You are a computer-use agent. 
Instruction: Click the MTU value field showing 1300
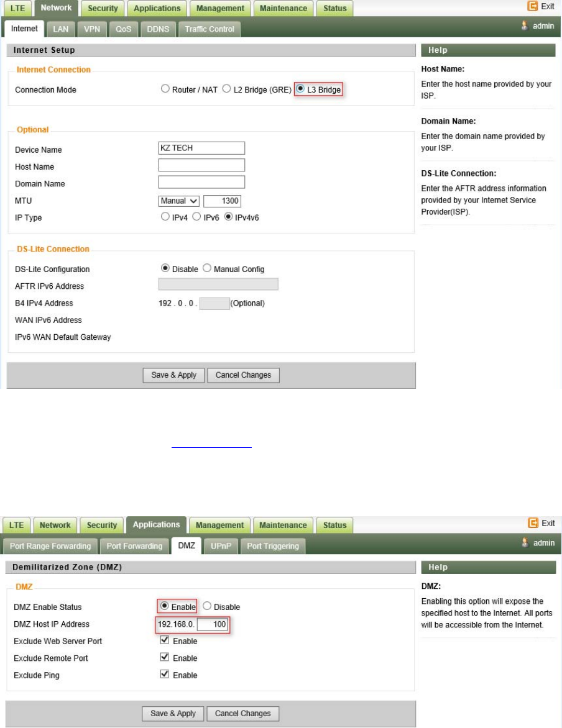tap(222, 201)
